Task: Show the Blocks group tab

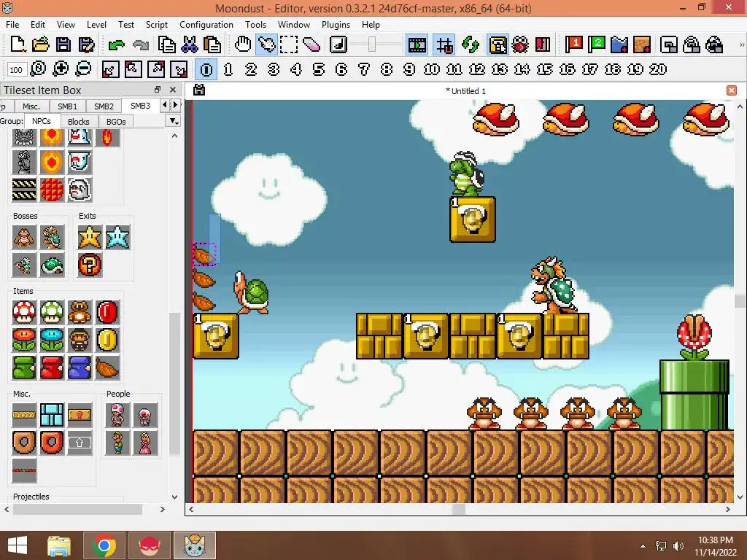Action: 79,122
